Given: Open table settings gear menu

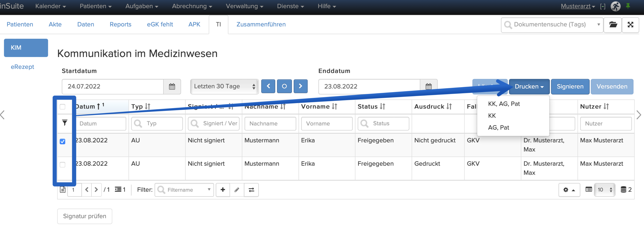Looking at the screenshot, I should click(x=569, y=190).
